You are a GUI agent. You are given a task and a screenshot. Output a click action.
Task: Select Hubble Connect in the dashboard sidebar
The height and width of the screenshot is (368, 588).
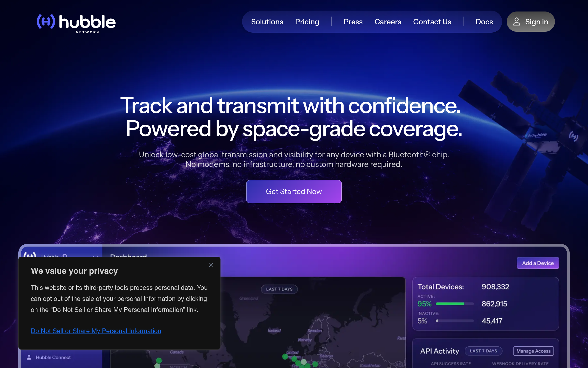(53, 357)
